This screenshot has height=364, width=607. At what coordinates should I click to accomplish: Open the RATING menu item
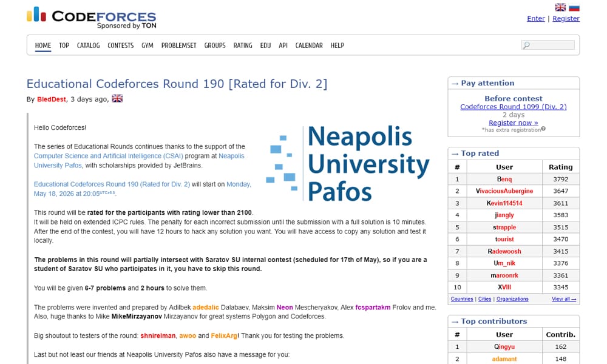(x=243, y=45)
